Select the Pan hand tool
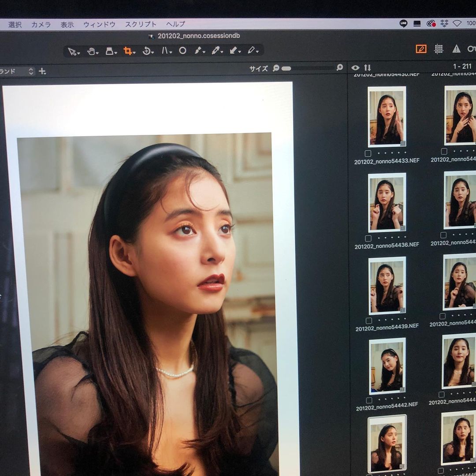This screenshot has height=476, width=476. coord(91,51)
